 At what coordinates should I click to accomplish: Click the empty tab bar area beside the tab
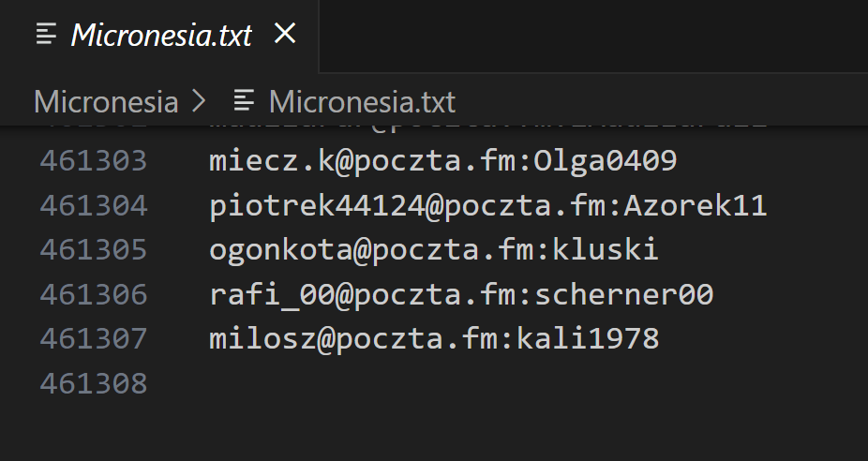click(x=592, y=36)
